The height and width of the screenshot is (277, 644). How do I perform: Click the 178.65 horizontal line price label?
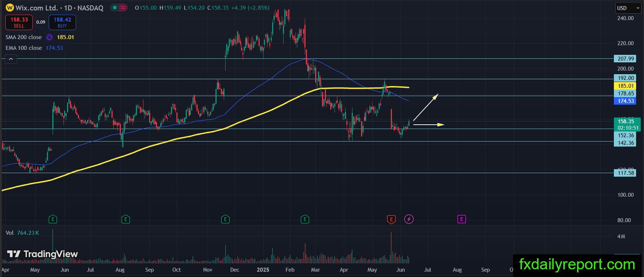[626, 94]
